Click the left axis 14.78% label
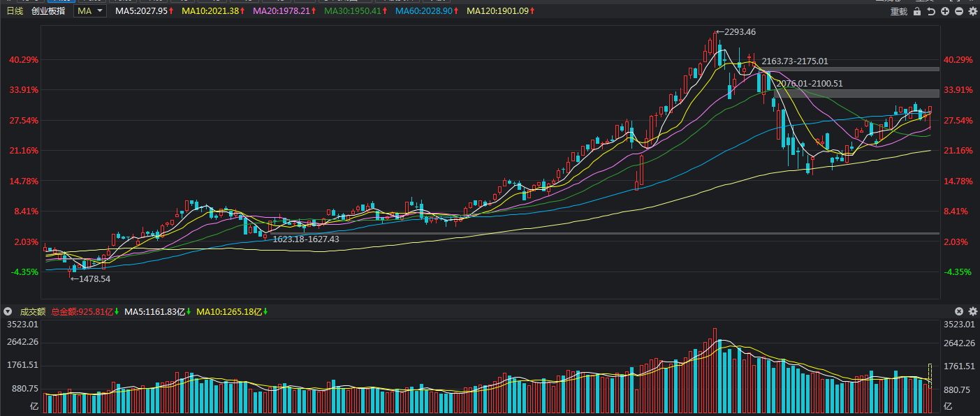Viewport: 980px width, 416px height. (x=23, y=181)
